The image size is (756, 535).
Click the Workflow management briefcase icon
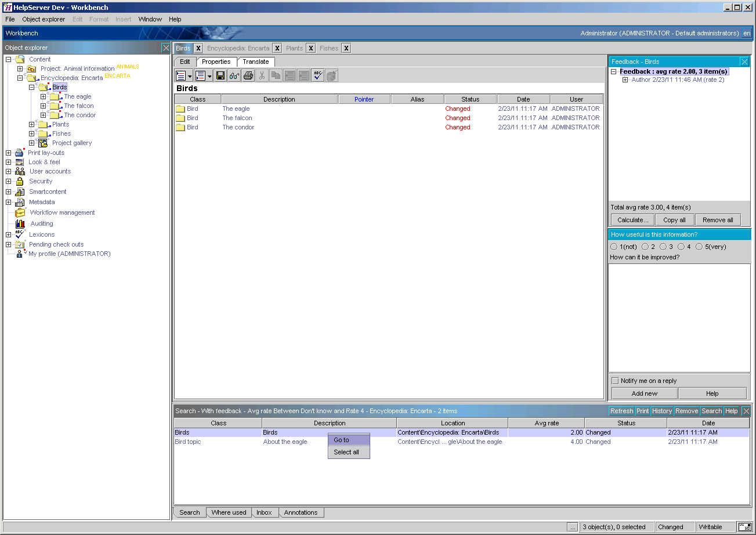pos(20,213)
